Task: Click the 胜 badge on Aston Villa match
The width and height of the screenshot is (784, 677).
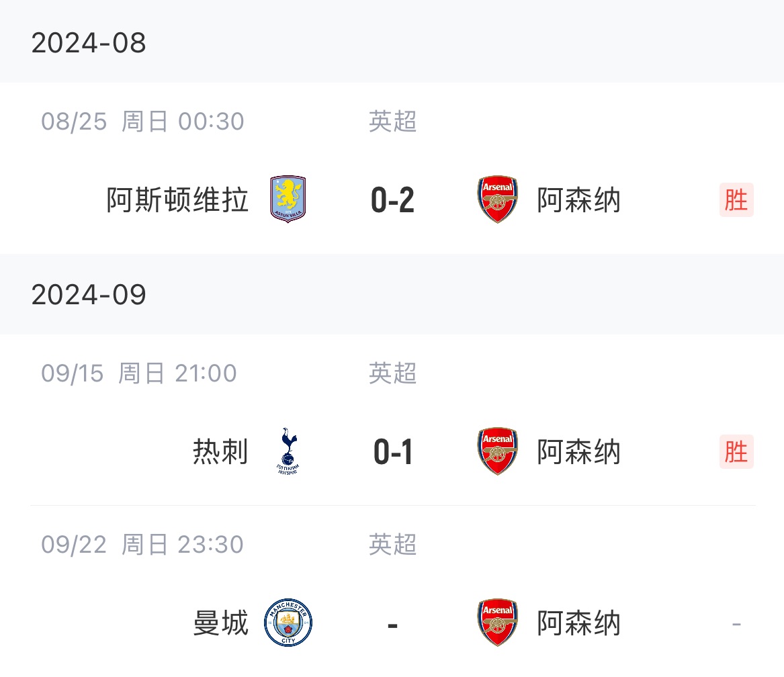Action: 736,200
